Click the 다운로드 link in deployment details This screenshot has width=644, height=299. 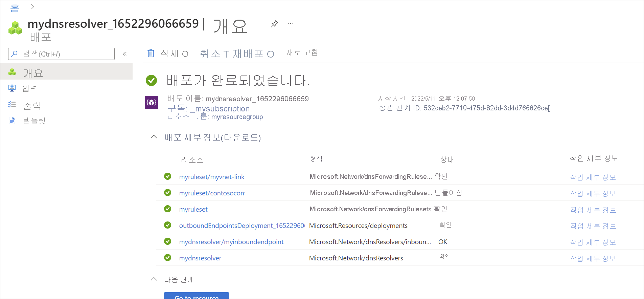[x=241, y=137]
